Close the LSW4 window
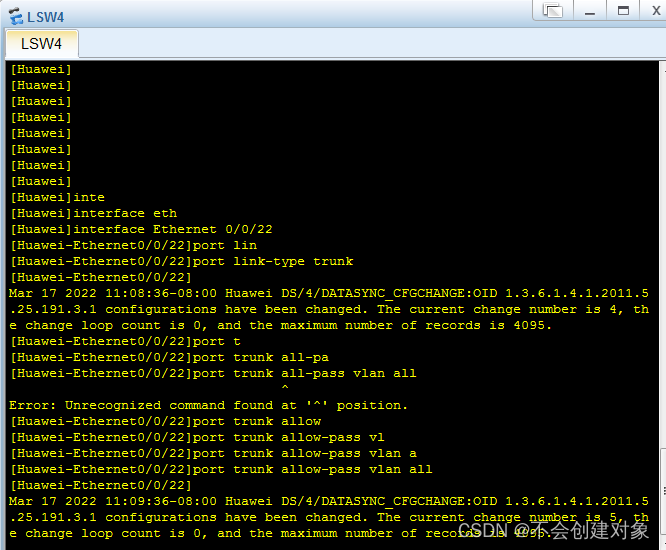Image resolution: width=666 pixels, height=550 pixels. [x=655, y=10]
